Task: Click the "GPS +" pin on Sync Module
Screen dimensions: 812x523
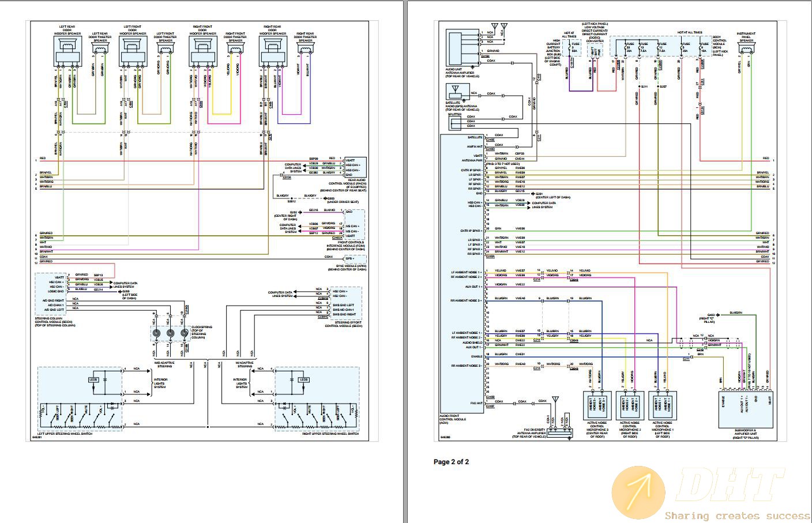Action: 349,259
